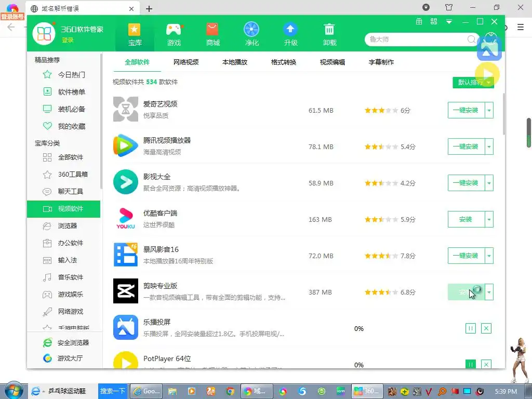This screenshot has height=399, width=532.
Task: Open 游戏大厅 at sidebar bottom
Action: click(x=63, y=358)
